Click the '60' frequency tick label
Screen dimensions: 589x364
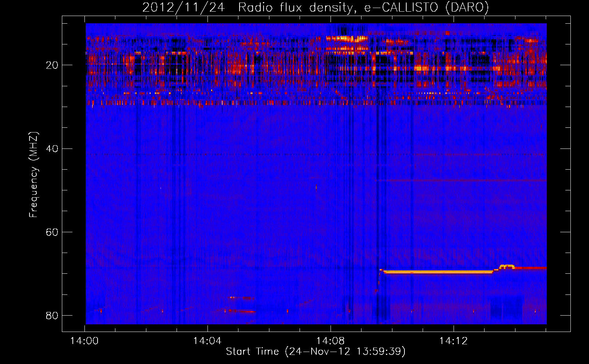pos(52,232)
